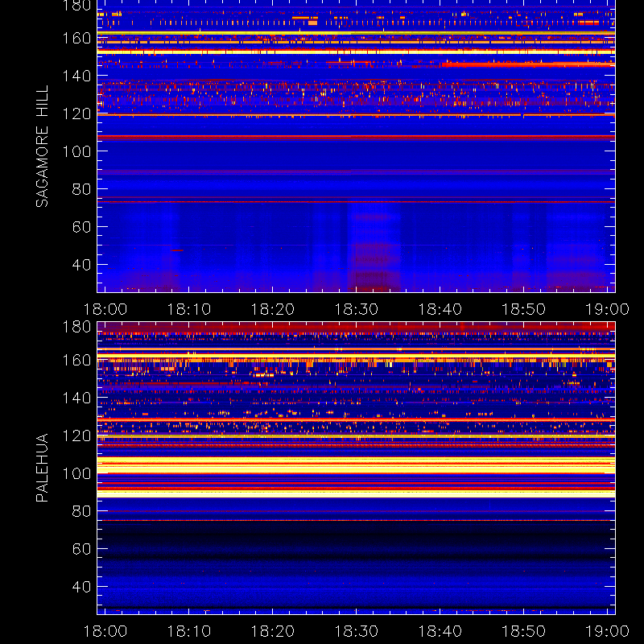644x644 pixels.
Task: Click Sagamore Hill's 100 frequency tick label
Action: click(76, 151)
